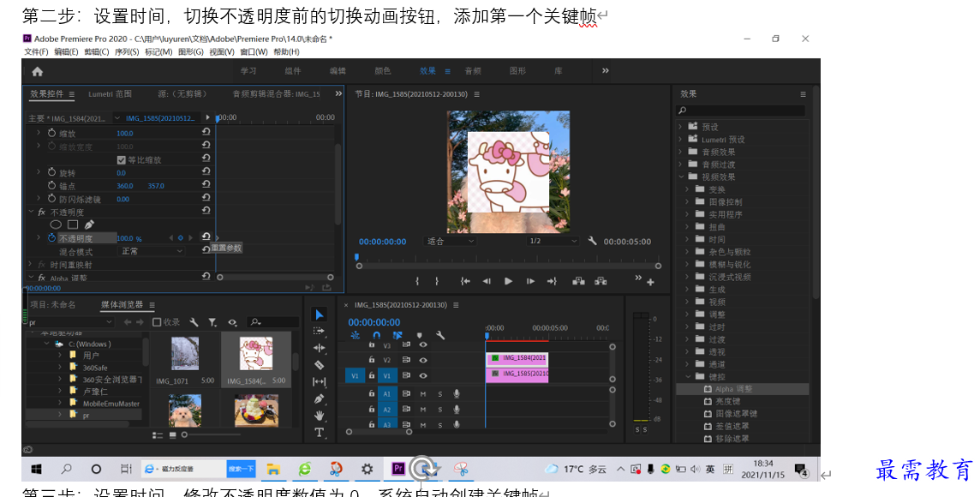Image resolution: width=980 pixels, height=497 pixels.
Task: Switch to the Color workspace
Action: point(383,71)
